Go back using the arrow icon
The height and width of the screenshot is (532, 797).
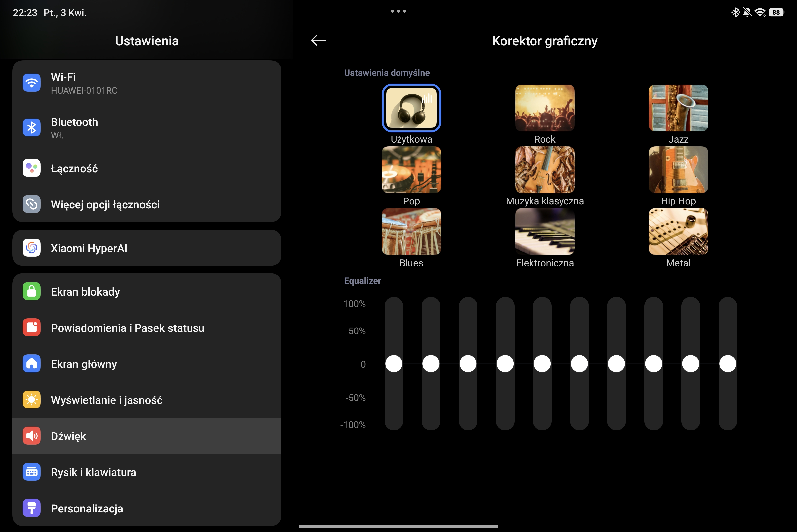(x=318, y=40)
